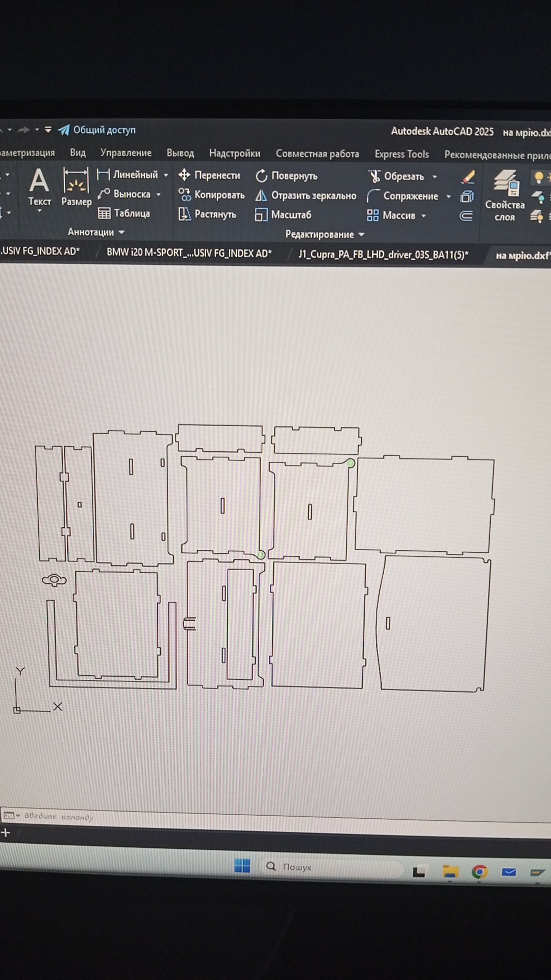Add a new layout with plus icon
Screen dimensions: 551x980
click(6, 832)
